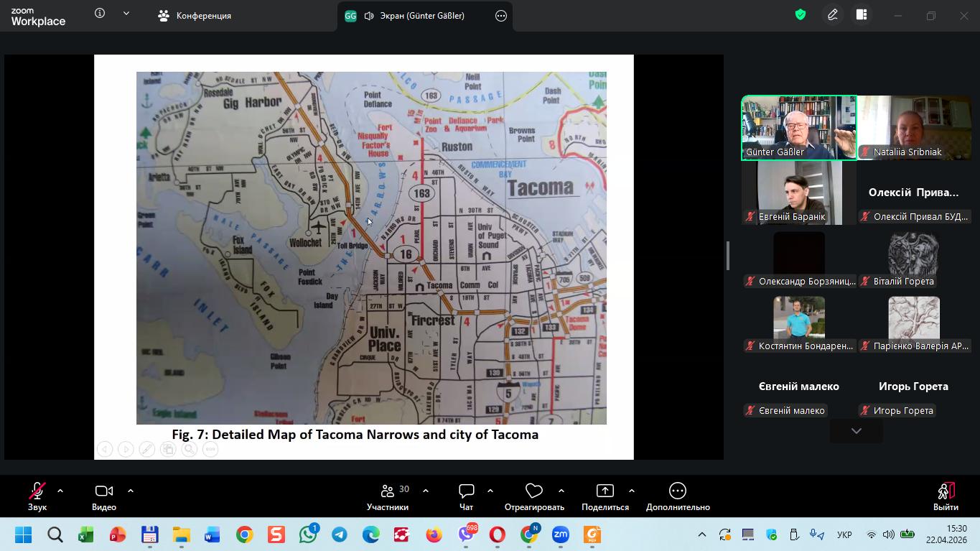Select Nataliia Sribniak's video thumbnail
This screenshot has width=980, height=551.
click(914, 127)
